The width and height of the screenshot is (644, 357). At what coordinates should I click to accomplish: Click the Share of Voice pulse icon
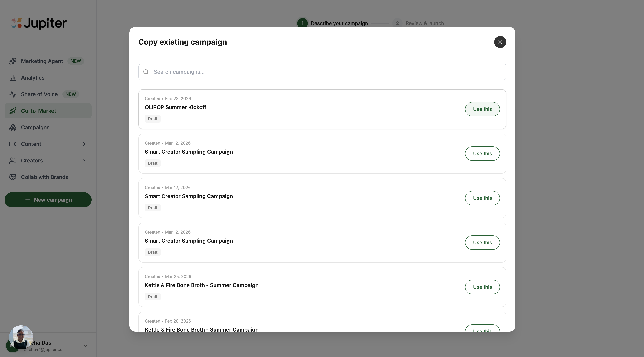pos(13,94)
